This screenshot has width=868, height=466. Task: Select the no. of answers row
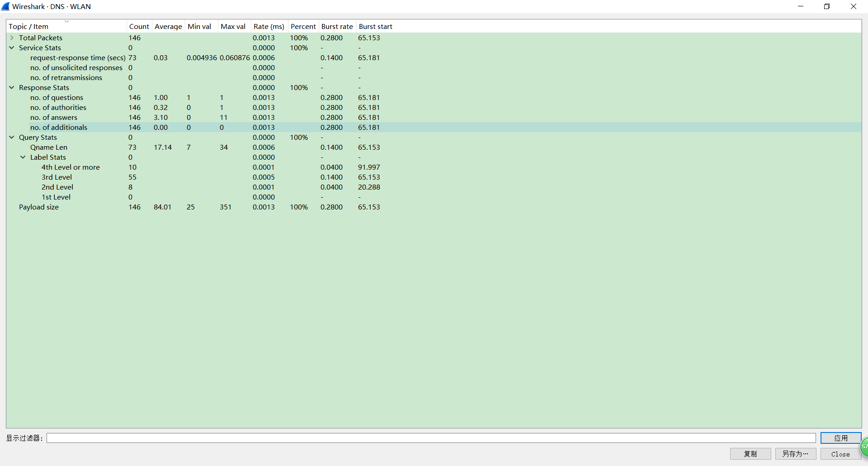[434, 118]
